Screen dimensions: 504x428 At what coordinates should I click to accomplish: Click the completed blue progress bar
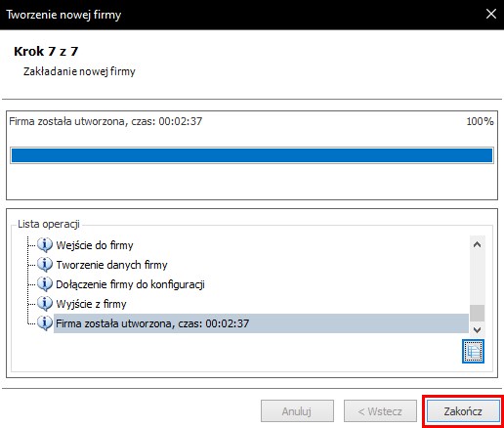(252, 155)
